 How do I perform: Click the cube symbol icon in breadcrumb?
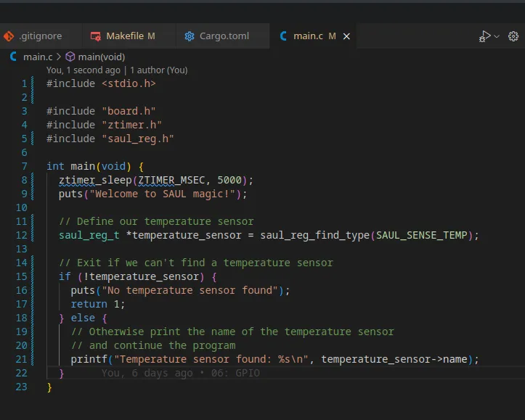[x=70, y=57]
